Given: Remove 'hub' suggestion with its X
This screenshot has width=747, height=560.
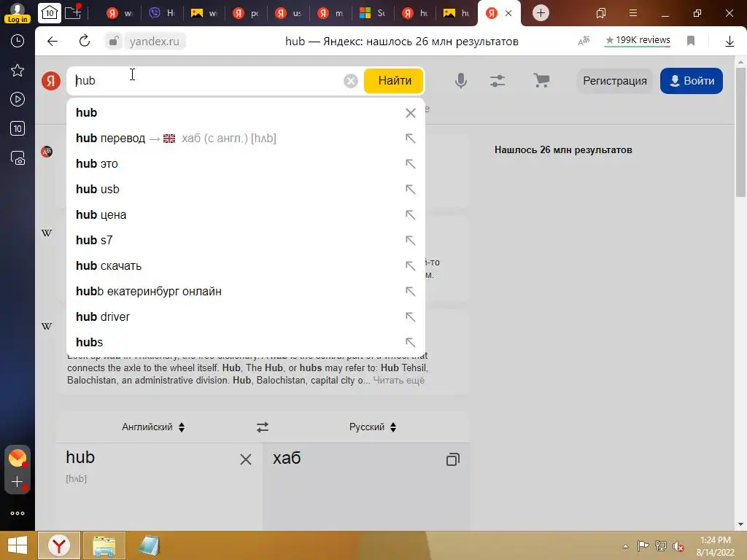Looking at the screenshot, I should pyautogui.click(x=410, y=113).
